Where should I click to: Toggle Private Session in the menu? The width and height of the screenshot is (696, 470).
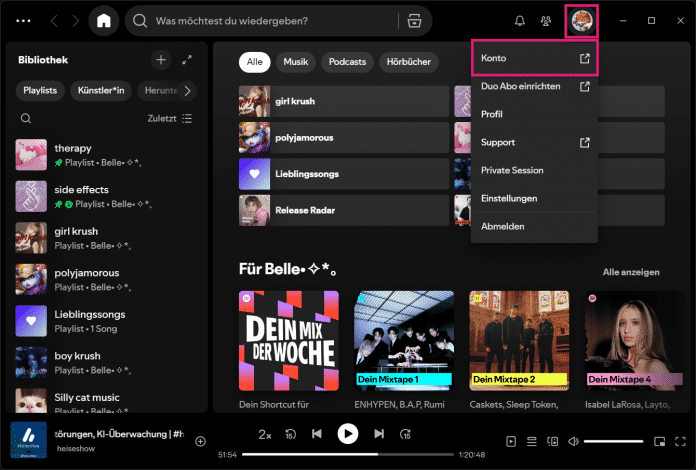point(512,170)
